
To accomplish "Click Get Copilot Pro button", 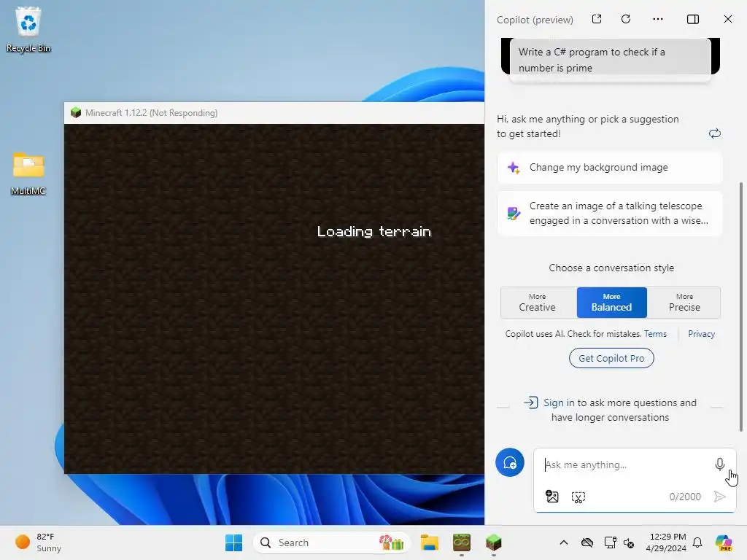I will pos(611,358).
